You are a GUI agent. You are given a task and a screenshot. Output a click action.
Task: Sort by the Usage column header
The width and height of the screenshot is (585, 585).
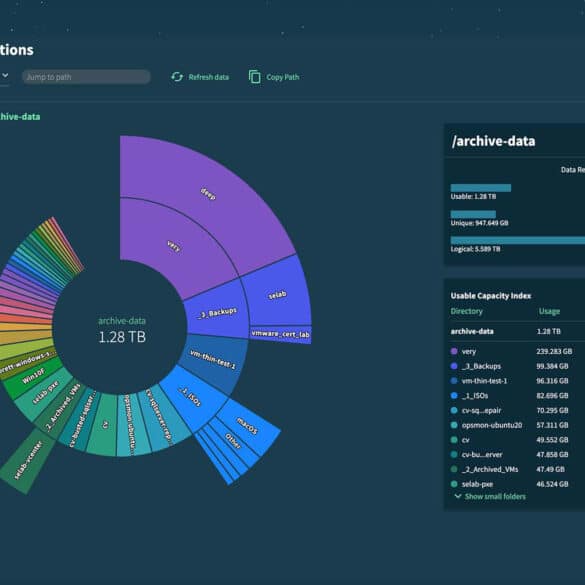tap(549, 311)
